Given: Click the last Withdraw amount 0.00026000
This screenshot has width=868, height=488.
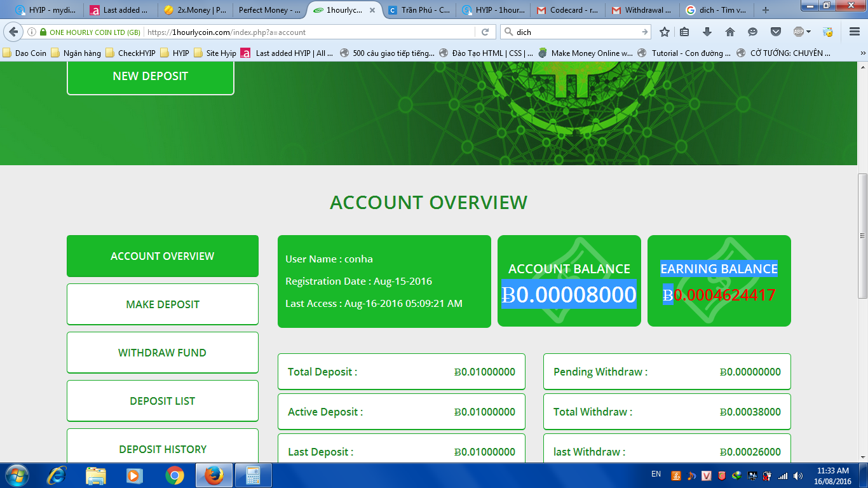Looking at the screenshot, I should pyautogui.click(x=750, y=452).
